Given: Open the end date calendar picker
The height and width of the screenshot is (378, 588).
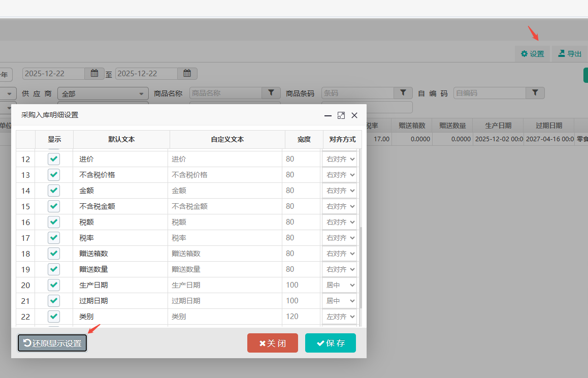Looking at the screenshot, I should (187, 74).
